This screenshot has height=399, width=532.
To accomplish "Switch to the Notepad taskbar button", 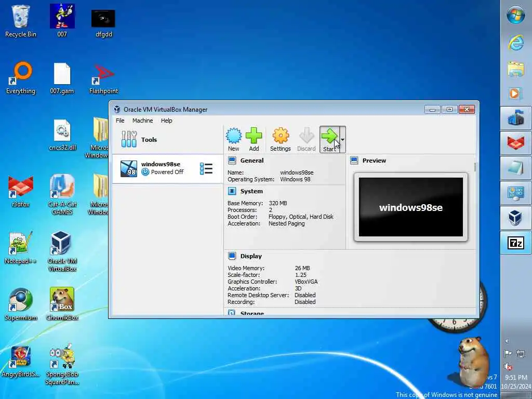I will [516, 168].
